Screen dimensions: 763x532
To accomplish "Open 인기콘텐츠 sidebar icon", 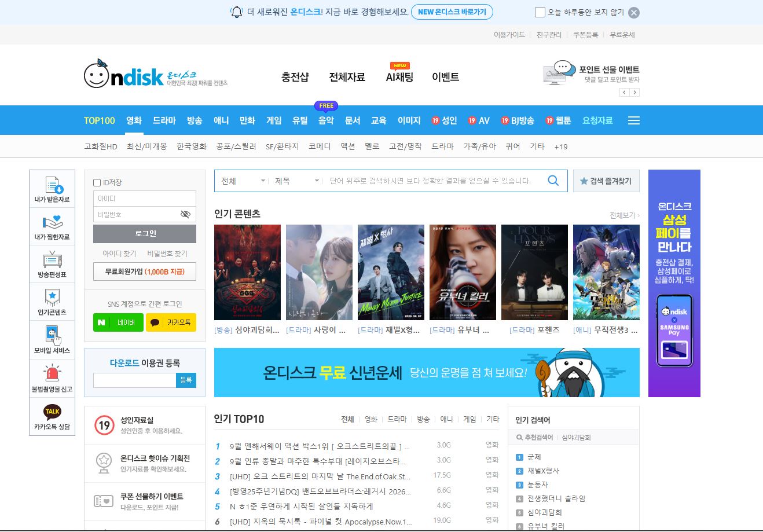I will tap(52, 298).
